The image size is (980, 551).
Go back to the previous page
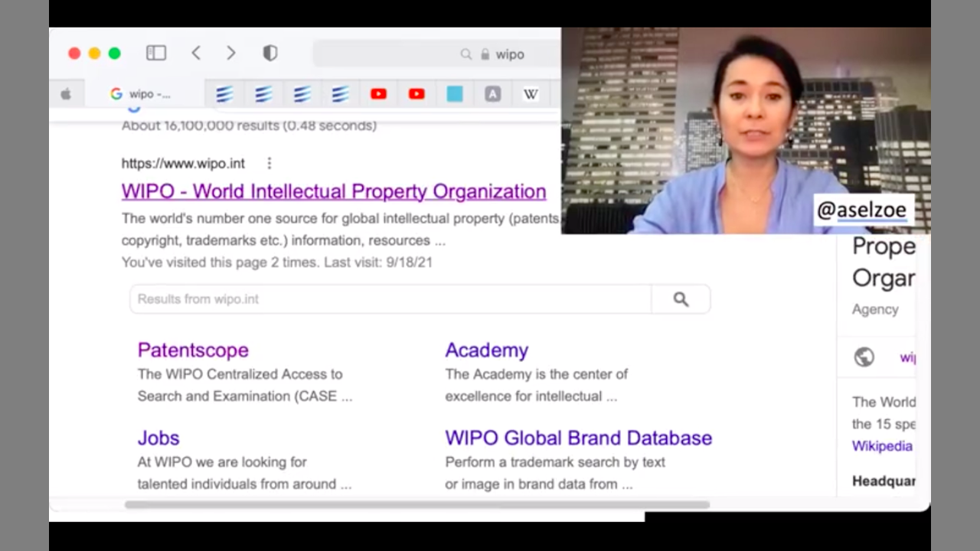pos(196,53)
